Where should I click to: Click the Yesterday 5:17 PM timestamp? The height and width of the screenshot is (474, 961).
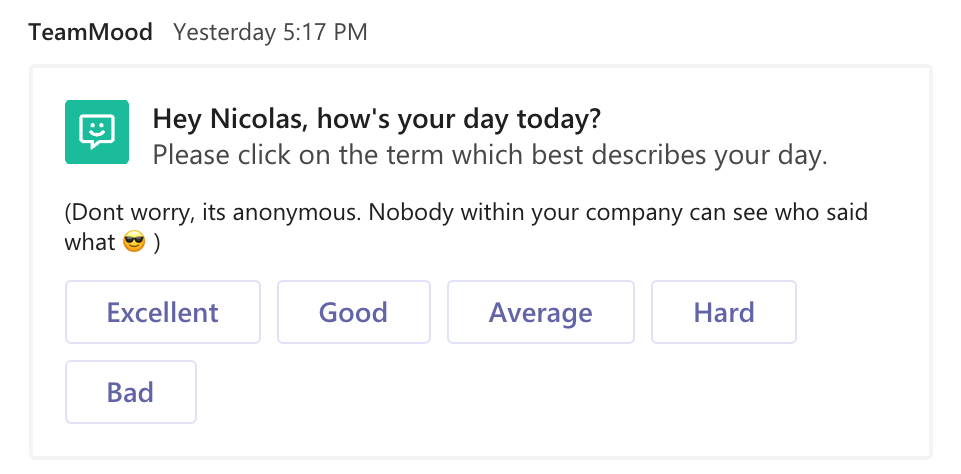[270, 32]
